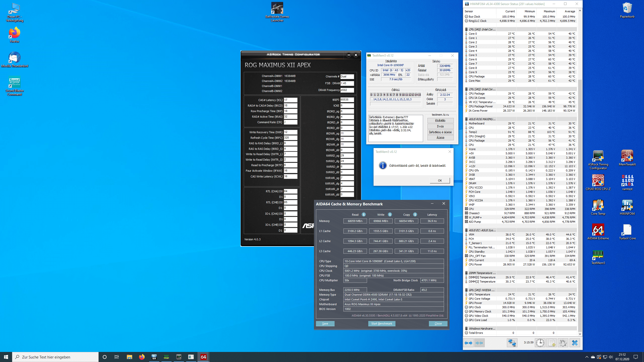Image resolution: width=644 pixels, height=362 pixels.
Task: Click HWiNFO 'Maximum' column header
Action: pyautogui.click(x=546, y=11)
